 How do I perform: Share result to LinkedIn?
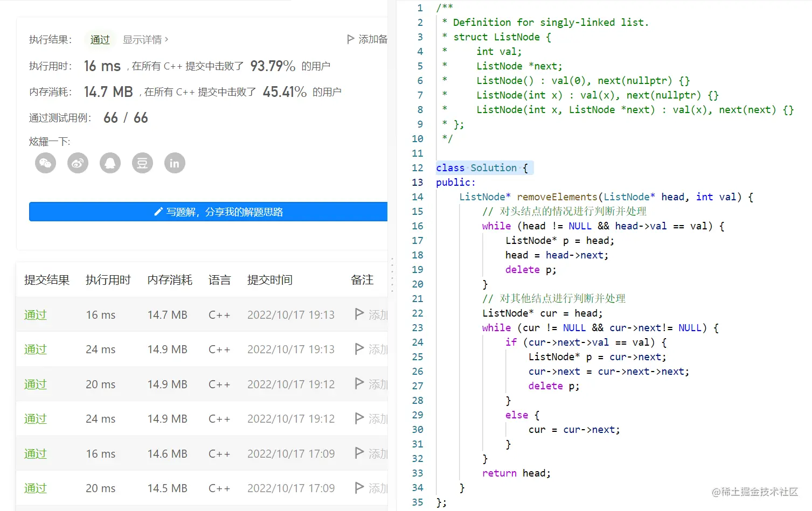[175, 163]
